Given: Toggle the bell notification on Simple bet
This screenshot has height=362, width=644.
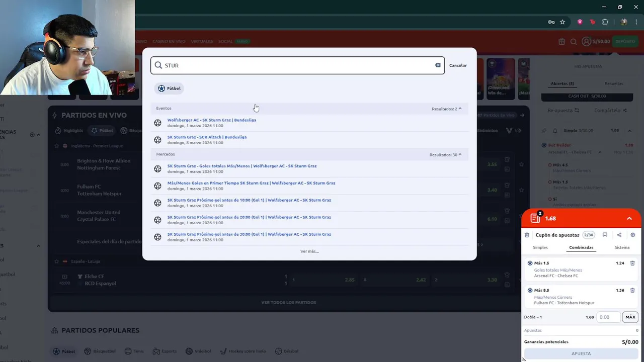Looking at the screenshot, I should [555, 131].
